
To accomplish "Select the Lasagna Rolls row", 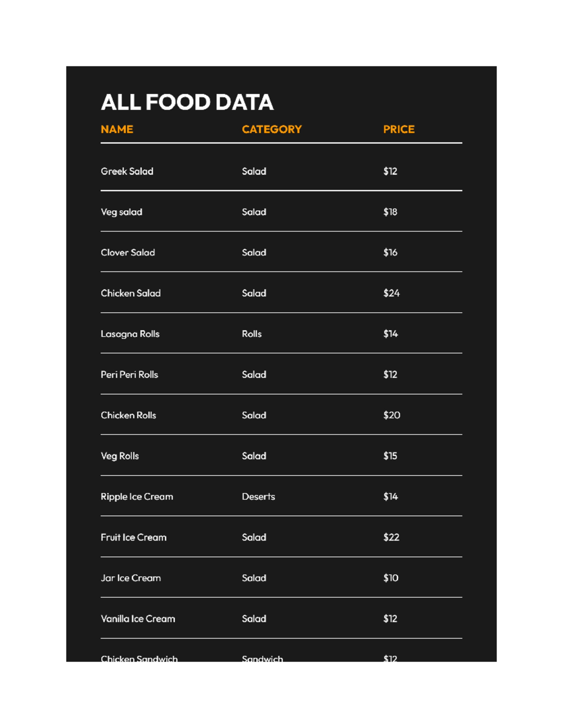I will 281,334.
